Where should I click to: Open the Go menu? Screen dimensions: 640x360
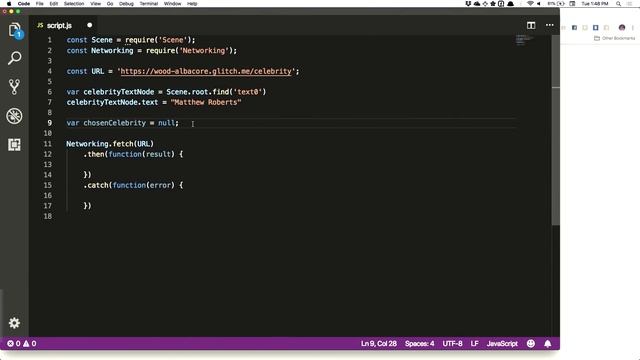110,4
